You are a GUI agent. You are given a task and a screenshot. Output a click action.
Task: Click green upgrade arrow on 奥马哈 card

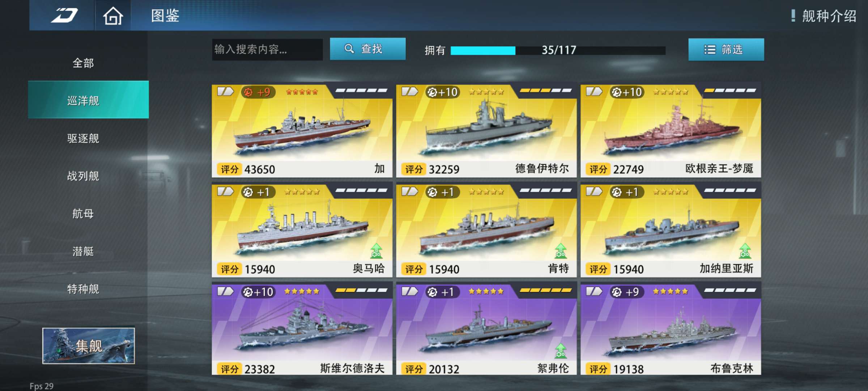coord(376,251)
